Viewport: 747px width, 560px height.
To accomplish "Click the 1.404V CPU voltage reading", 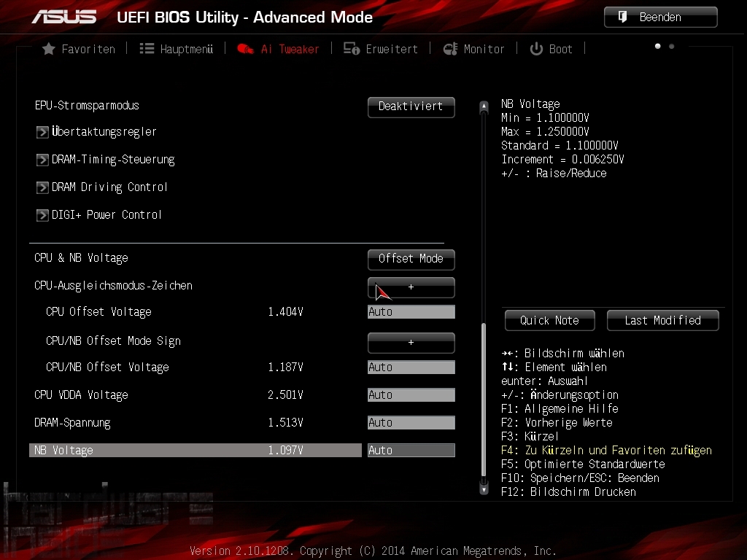I will [285, 312].
